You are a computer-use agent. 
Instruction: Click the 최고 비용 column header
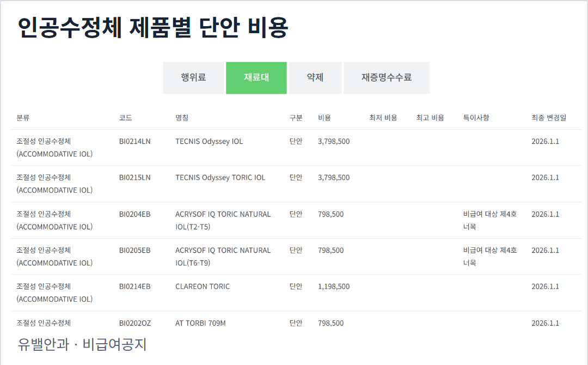click(x=430, y=118)
